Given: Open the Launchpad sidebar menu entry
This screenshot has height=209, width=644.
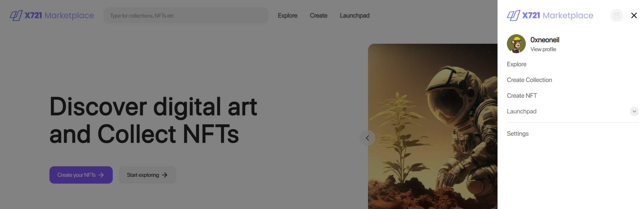Looking at the screenshot, I should click(x=522, y=111).
